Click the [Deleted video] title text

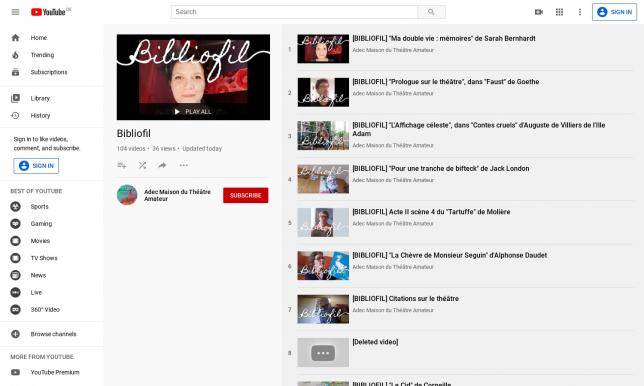tap(375, 342)
